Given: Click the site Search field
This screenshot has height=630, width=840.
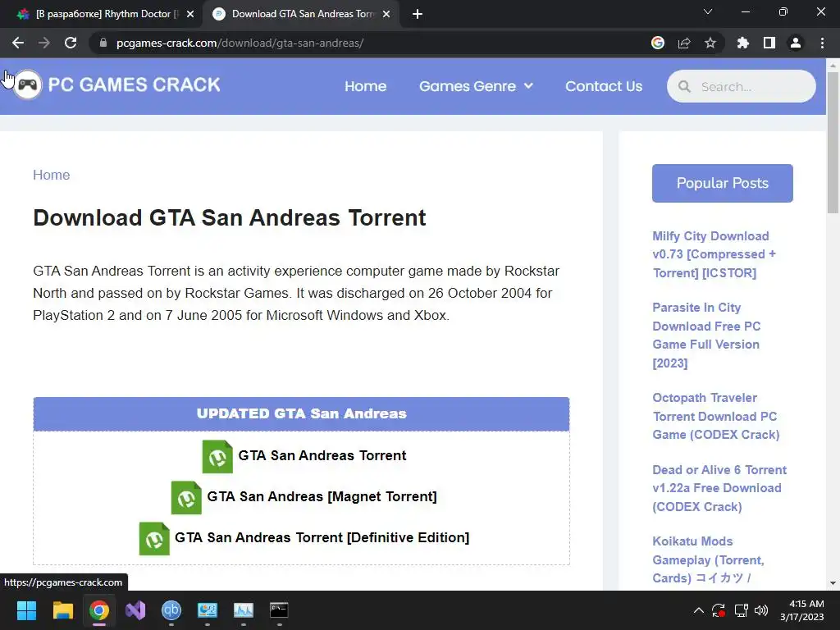Looking at the screenshot, I should click(742, 86).
